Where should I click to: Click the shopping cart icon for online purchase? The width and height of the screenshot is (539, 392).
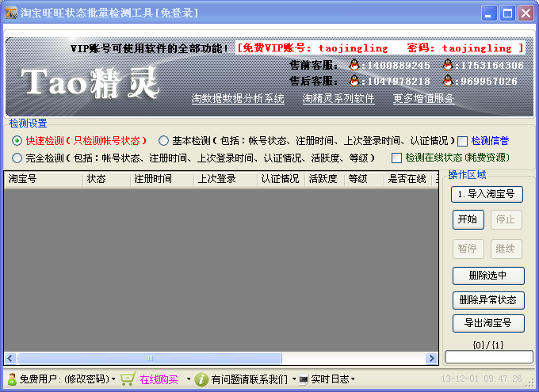pyautogui.click(x=128, y=379)
